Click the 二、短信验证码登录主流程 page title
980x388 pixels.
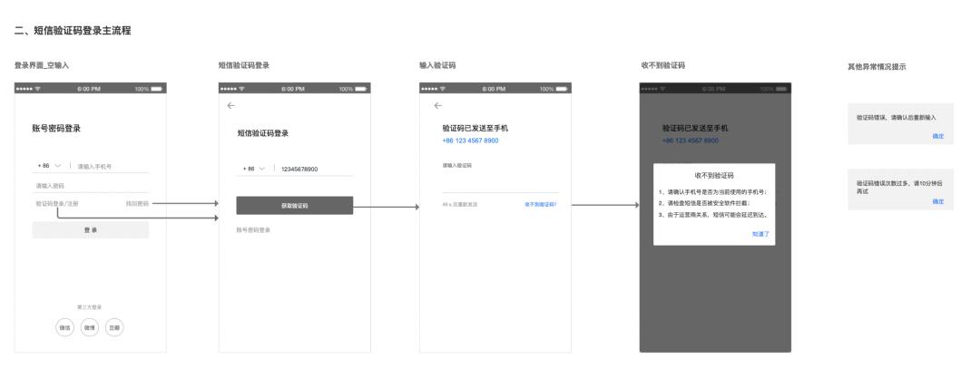(x=73, y=30)
